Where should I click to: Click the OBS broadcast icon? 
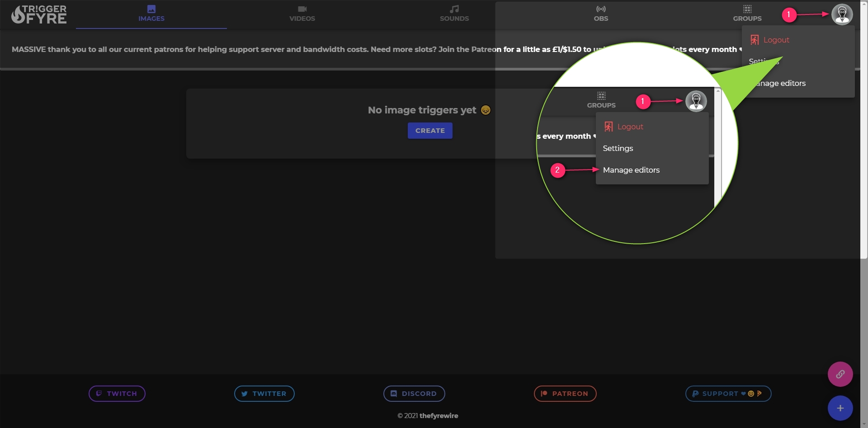coord(601,9)
